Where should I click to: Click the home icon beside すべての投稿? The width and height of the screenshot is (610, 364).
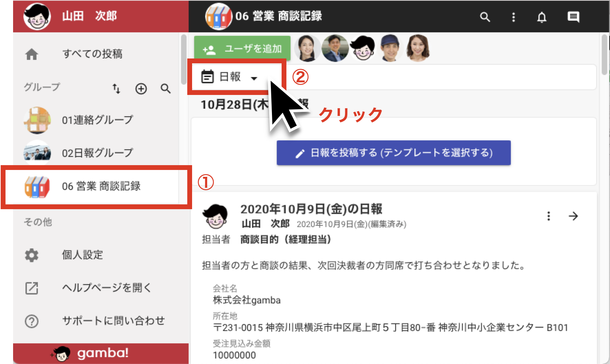tap(32, 54)
